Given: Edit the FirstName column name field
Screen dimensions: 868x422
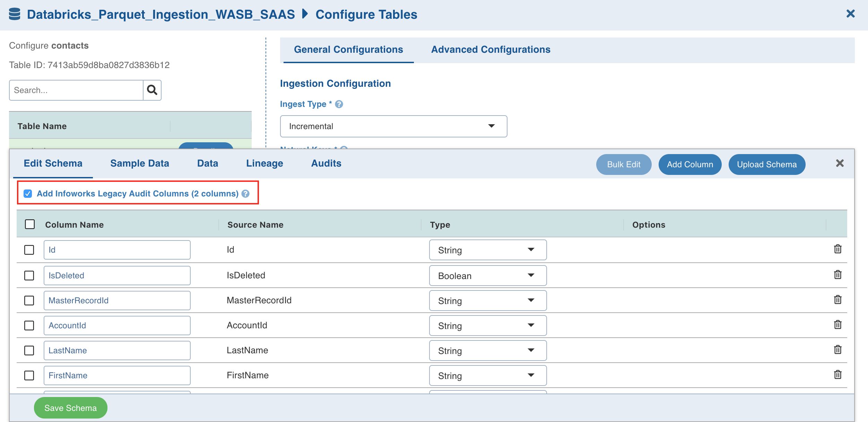Looking at the screenshot, I should 117,375.
